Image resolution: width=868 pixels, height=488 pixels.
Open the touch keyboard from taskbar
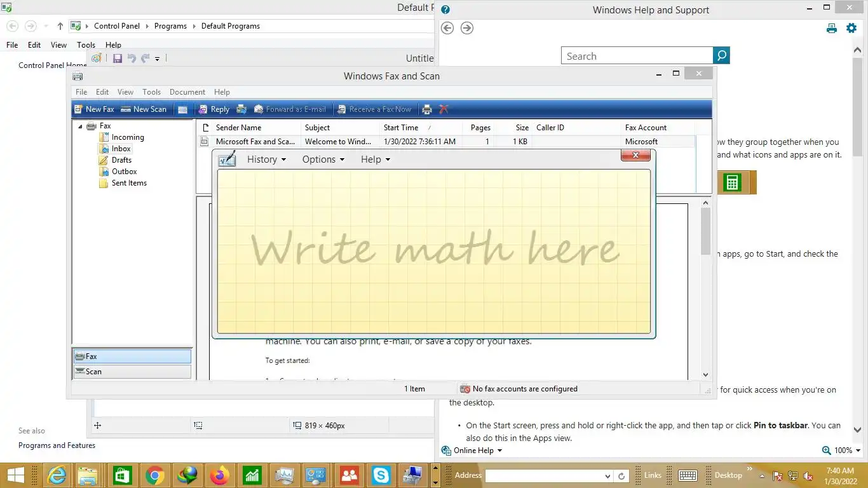[688, 475]
